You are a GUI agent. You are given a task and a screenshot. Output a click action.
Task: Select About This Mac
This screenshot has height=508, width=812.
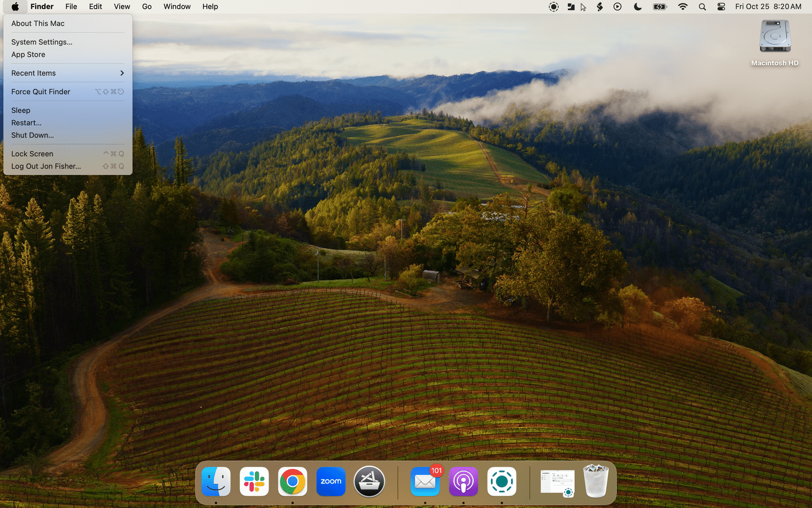[38, 23]
